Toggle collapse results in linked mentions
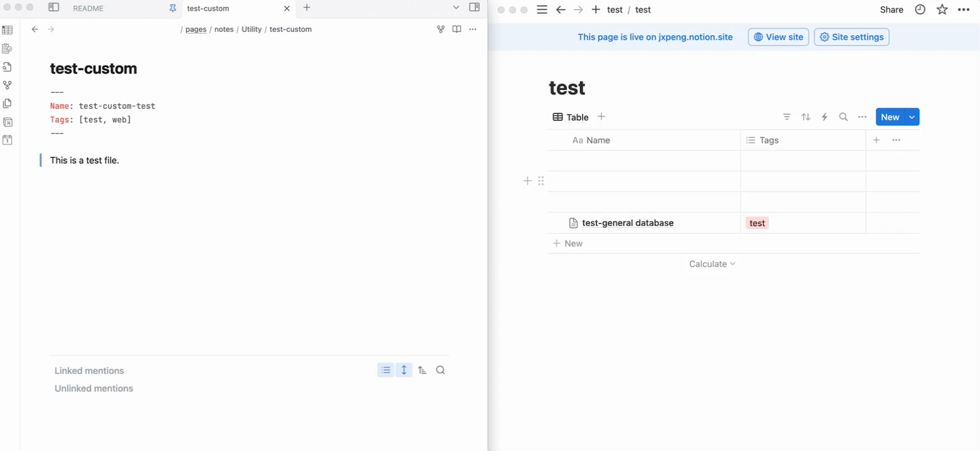The height and width of the screenshot is (451, 980). (x=386, y=370)
